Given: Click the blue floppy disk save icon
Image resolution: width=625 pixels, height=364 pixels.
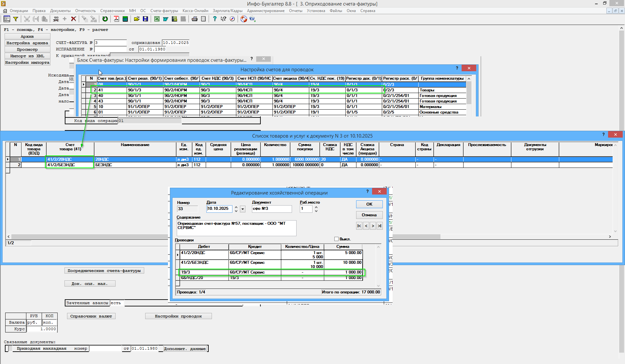Looking at the screenshot, I should click(145, 19).
